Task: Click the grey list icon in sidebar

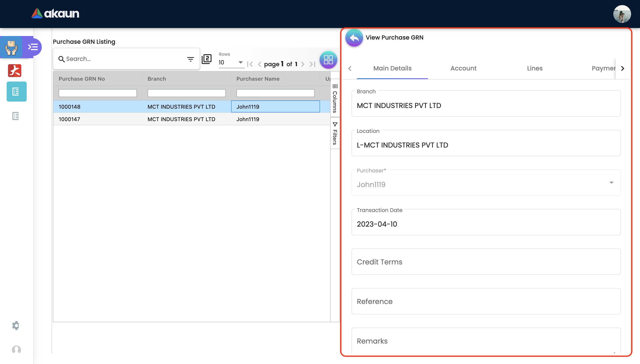Action: 16,116
